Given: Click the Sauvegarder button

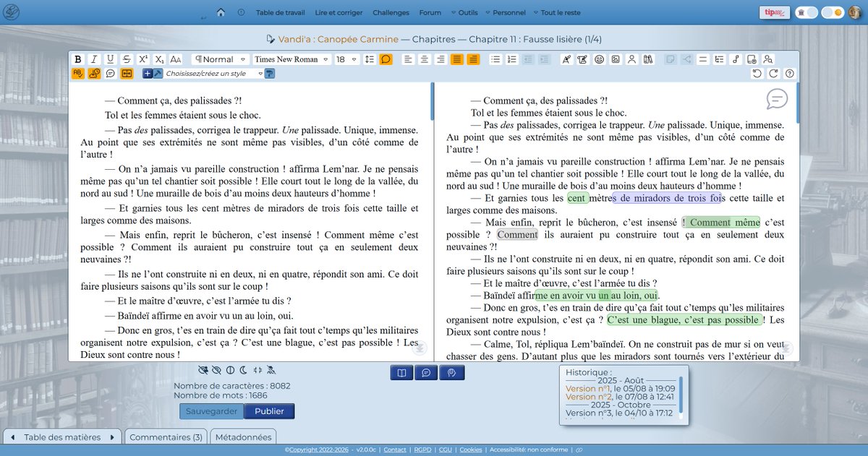Looking at the screenshot, I should [212, 411].
